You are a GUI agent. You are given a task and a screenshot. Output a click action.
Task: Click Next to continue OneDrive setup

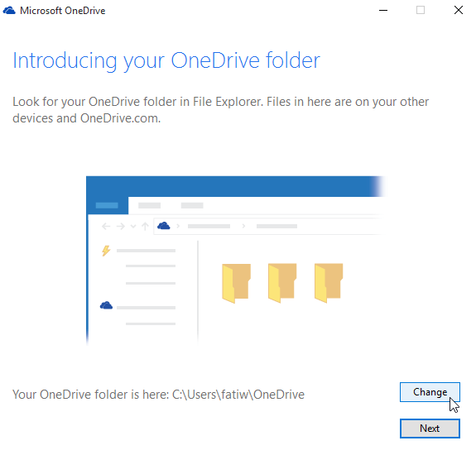430,429
